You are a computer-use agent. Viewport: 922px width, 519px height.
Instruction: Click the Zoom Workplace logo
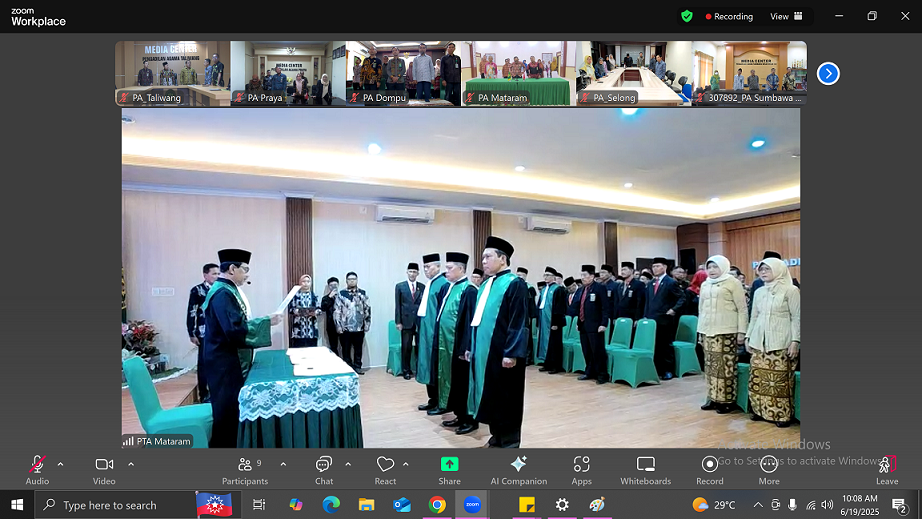point(38,18)
